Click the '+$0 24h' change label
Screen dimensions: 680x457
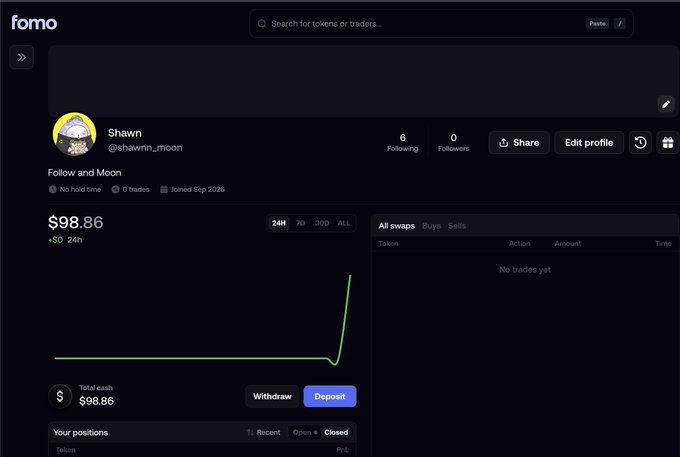point(65,240)
